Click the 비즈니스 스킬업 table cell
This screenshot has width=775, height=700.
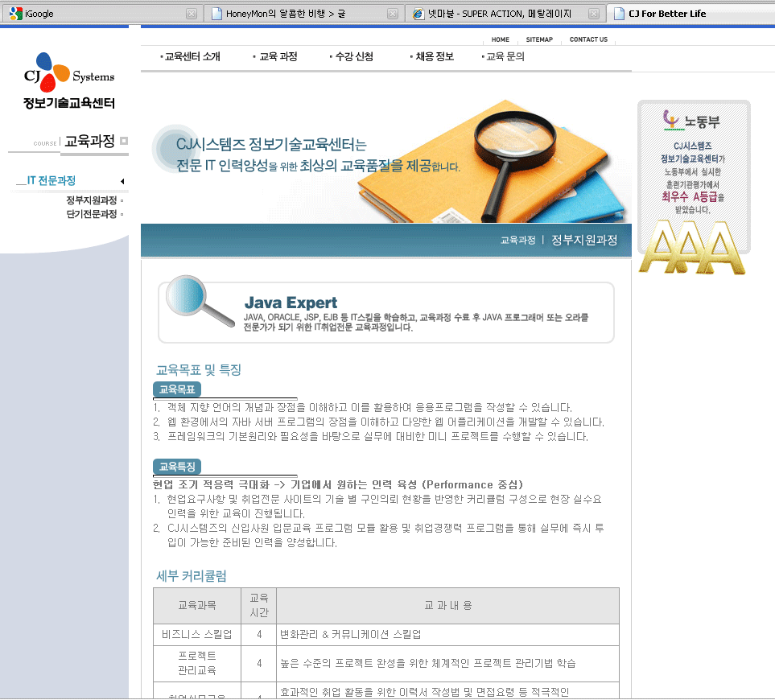tap(197, 634)
